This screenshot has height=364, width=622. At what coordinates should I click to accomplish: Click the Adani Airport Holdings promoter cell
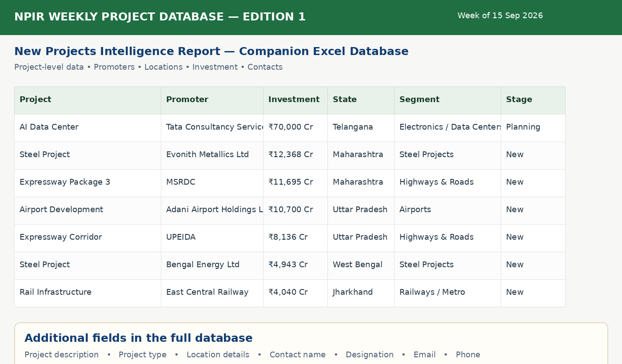(212, 210)
